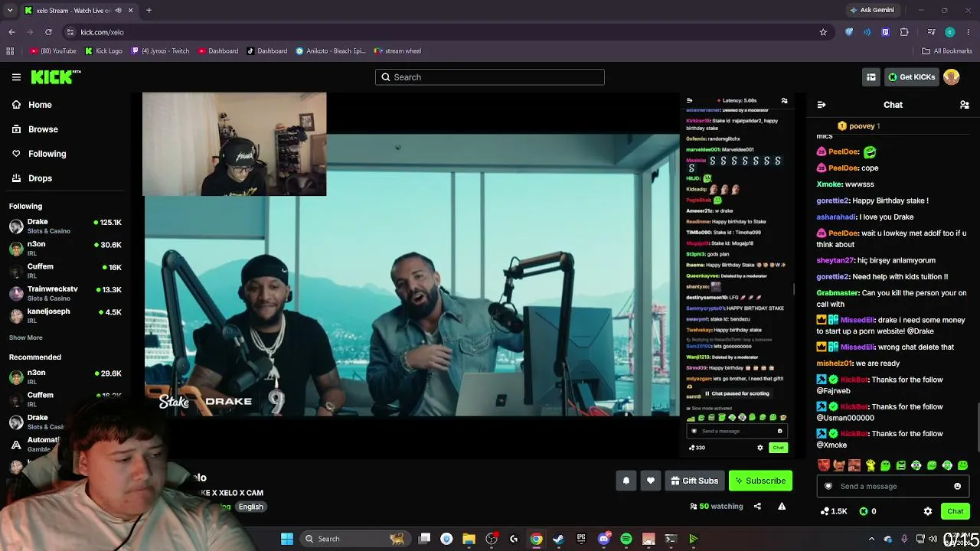Open the Chrome profile avatar

tap(950, 32)
